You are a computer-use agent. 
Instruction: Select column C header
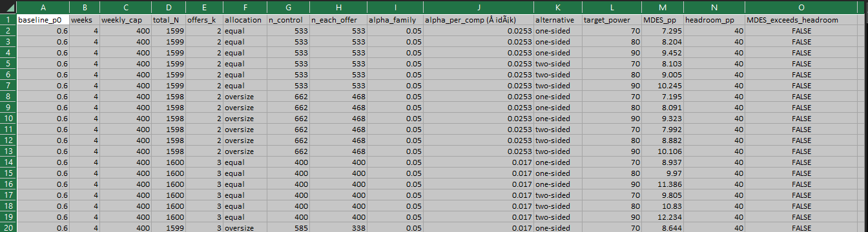125,7
